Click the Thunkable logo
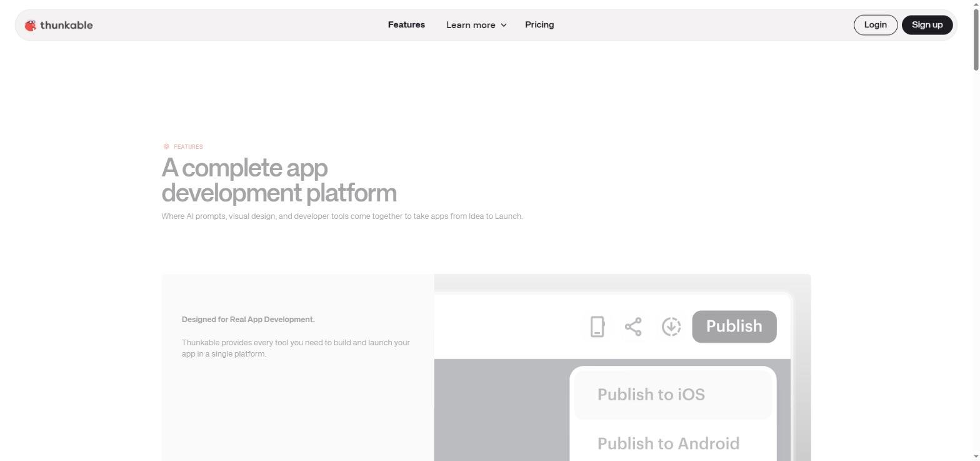 59,25
